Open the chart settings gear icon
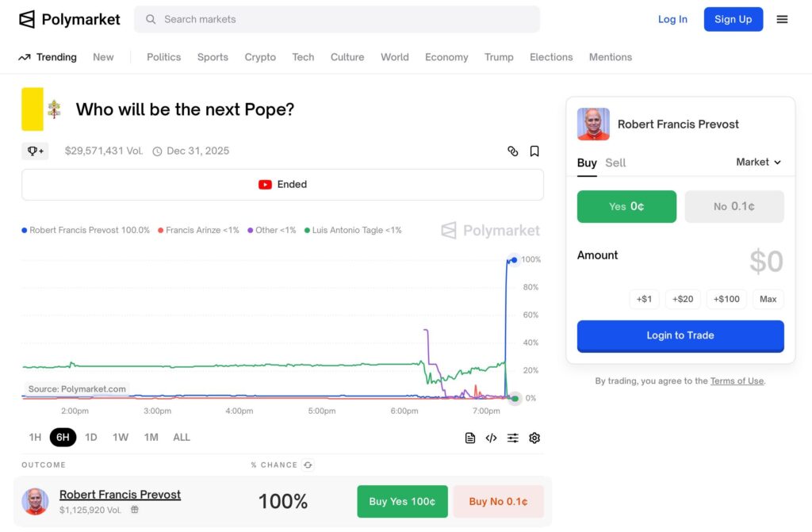 (534, 438)
